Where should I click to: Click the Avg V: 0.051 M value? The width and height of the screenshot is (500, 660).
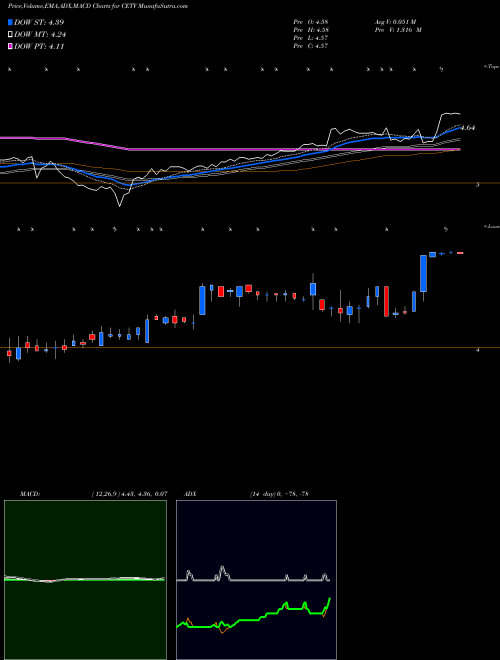(x=395, y=22)
